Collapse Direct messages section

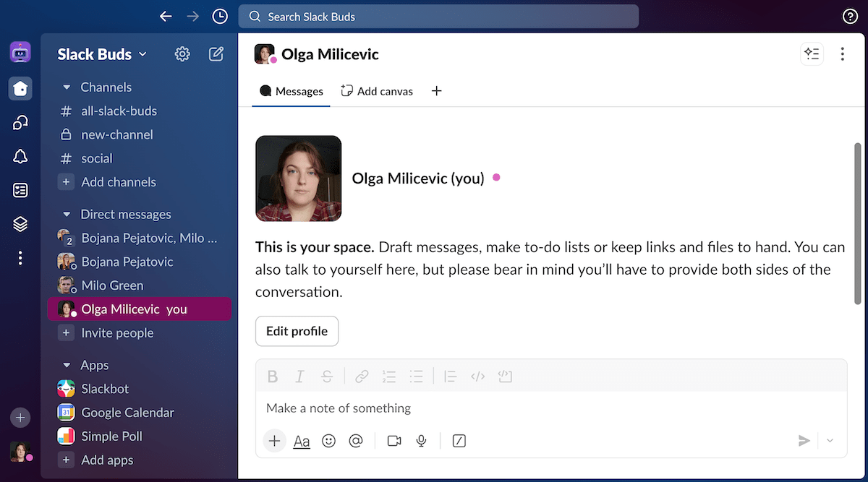[67, 215]
